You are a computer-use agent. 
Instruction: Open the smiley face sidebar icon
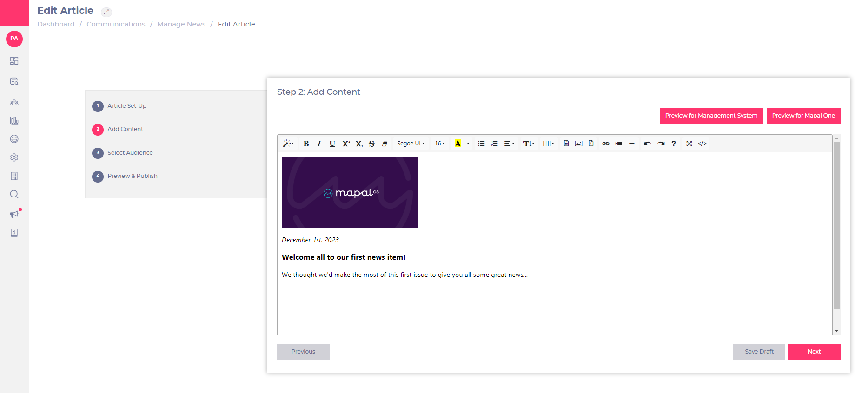click(x=14, y=139)
